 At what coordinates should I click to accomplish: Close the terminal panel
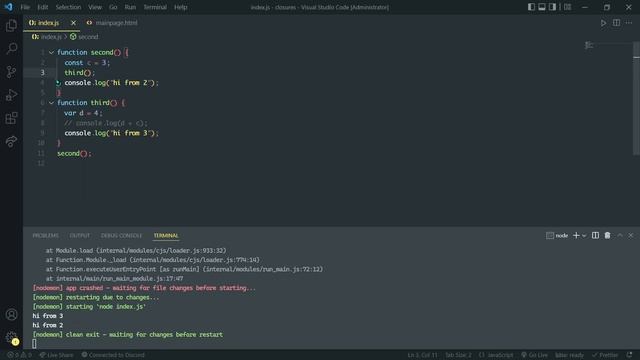(x=631, y=236)
